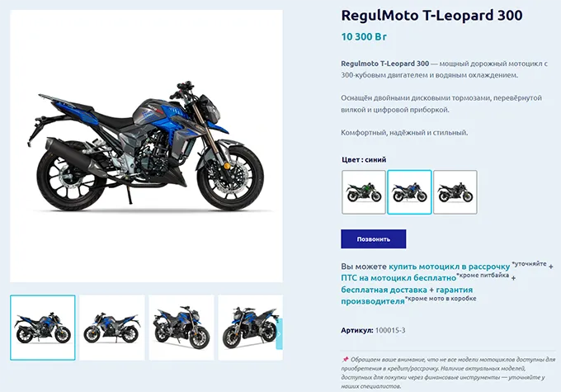The width and height of the screenshot is (561, 392).
Task: Select the blue motorcycle color option
Action: [409, 192]
